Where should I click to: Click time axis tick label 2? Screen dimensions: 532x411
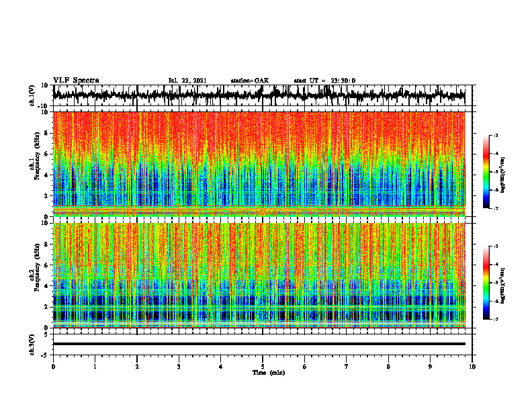(137, 367)
